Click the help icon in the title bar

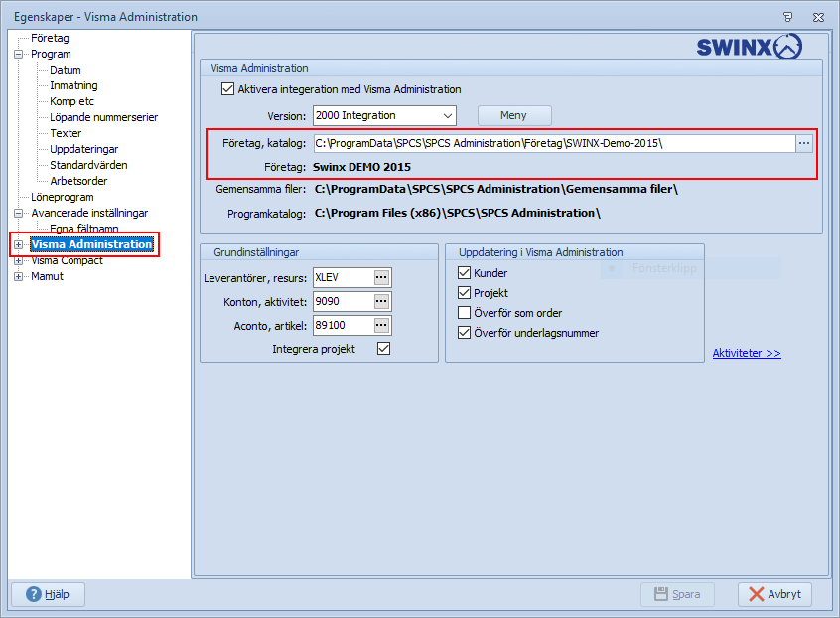coord(787,17)
